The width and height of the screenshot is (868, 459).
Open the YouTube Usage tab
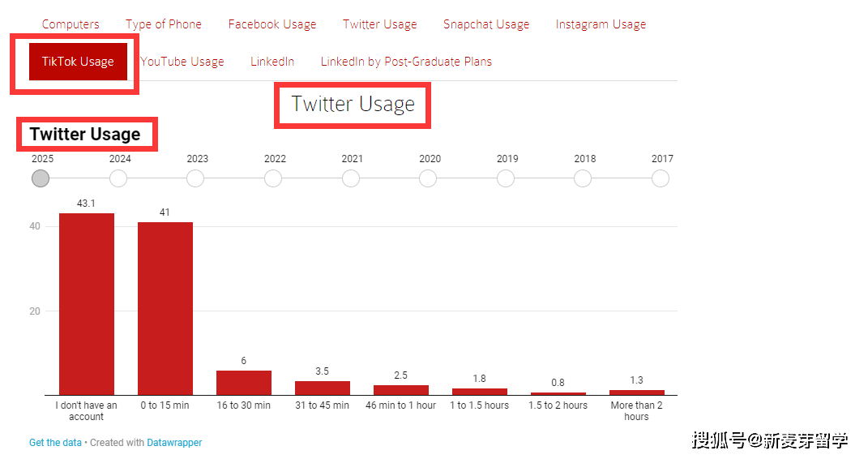tap(182, 62)
